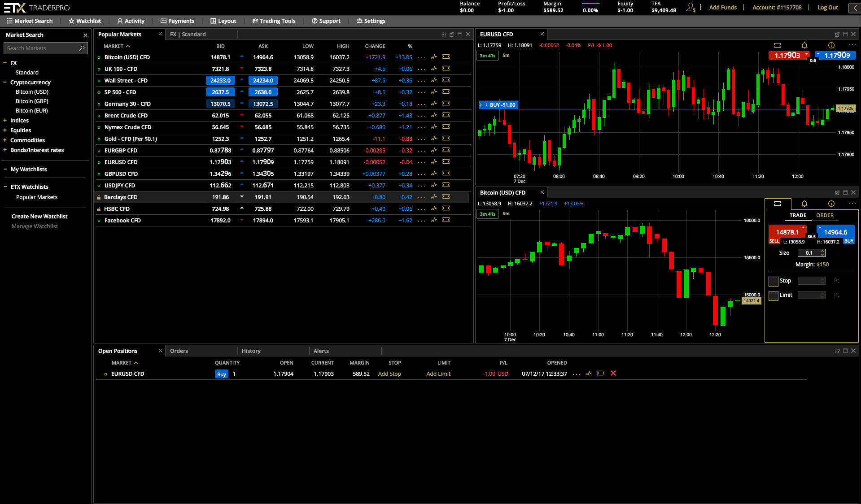Enable the Limit checkbox
The image size is (861, 504).
point(774,295)
